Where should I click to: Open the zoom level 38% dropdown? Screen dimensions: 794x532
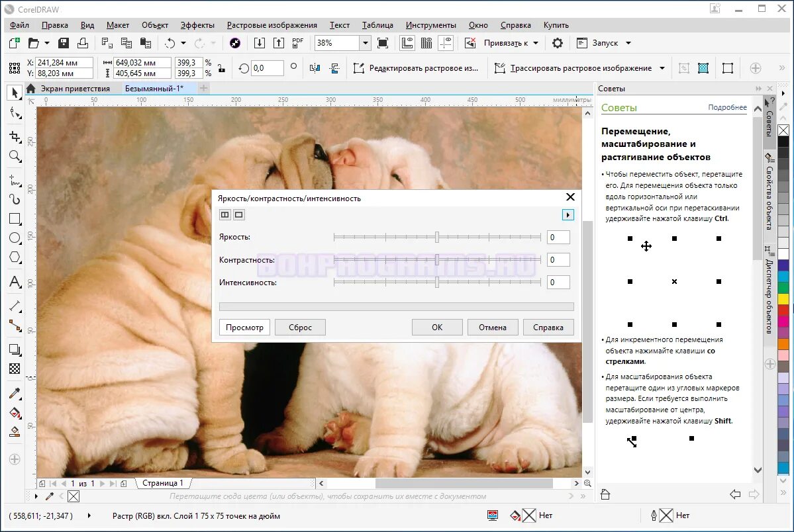[x=365, y=43]
